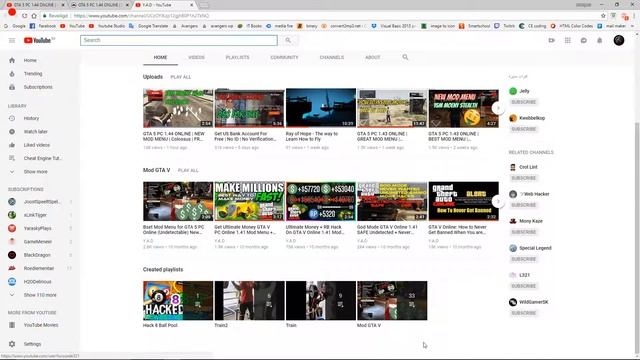Subscribe to the Jelly channel
Image resolution: width=640 pixels, height=360 pixels.
pyautogui.click(x=524, y=102)
